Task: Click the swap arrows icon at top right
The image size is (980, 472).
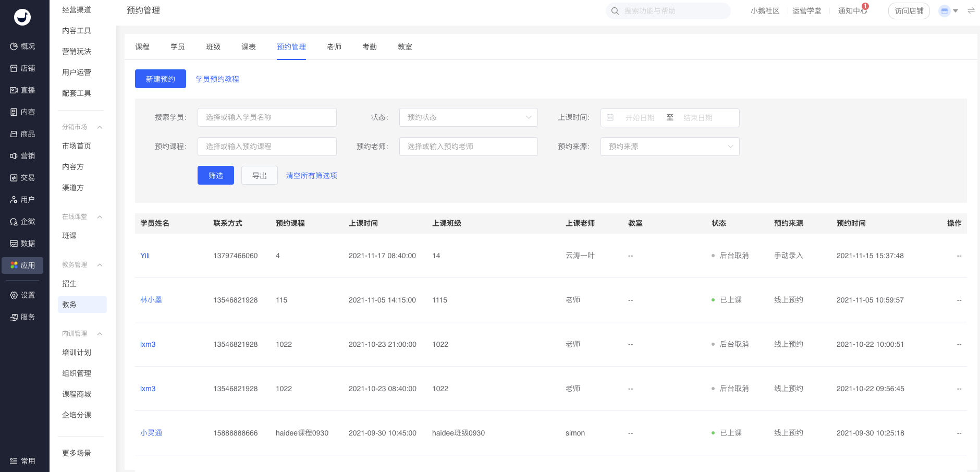Action: coord(971,10)
